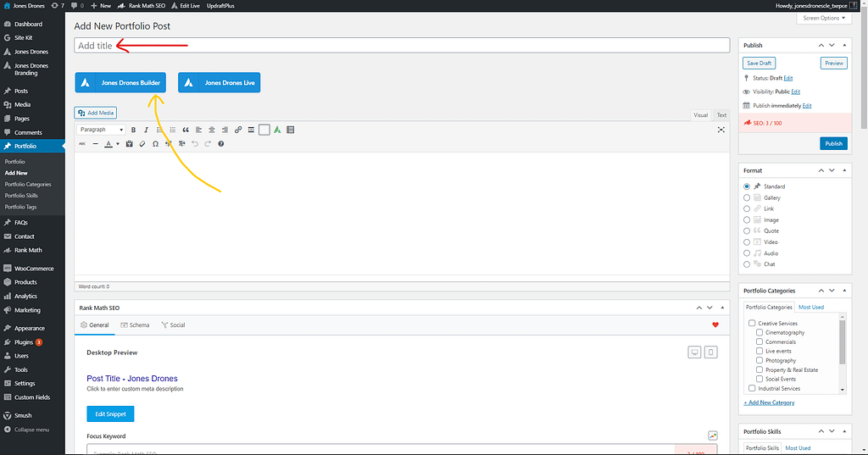The width and height of the screenshot is (868, 455).
Task: Open WooCommerce in the admin sidebar
Action: click(33, 269)
